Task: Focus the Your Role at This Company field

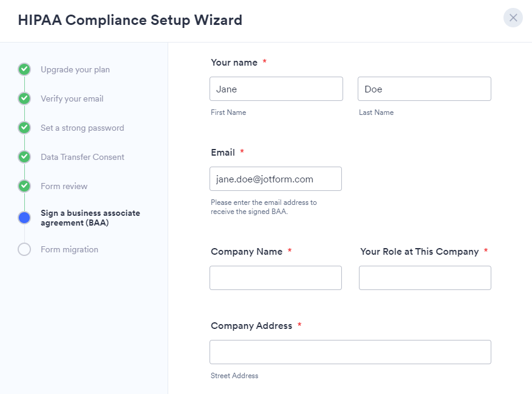Action: [425, 278]
